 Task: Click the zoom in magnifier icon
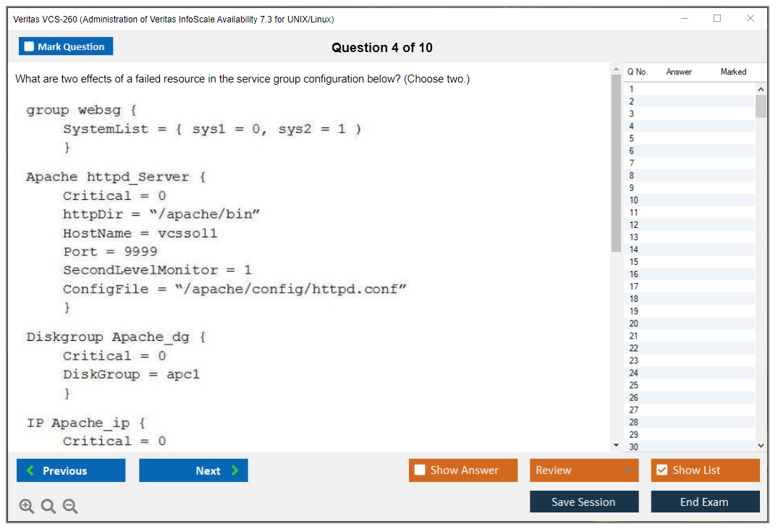click(x=27, y=507)
